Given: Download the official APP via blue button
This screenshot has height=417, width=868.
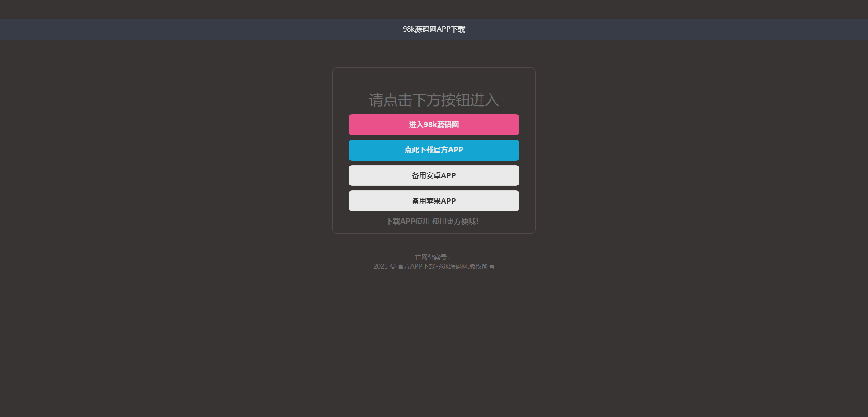Looking at the screenshot, I should point(434,150).
